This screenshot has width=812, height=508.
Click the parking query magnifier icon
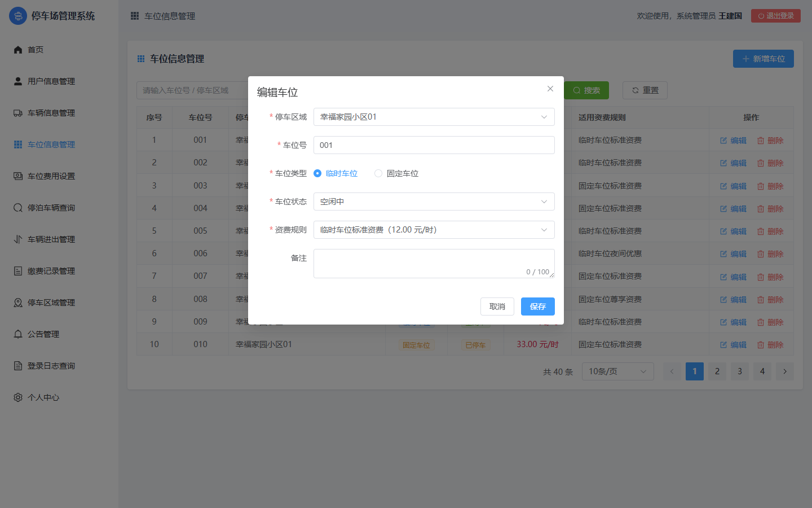(18, 208)
